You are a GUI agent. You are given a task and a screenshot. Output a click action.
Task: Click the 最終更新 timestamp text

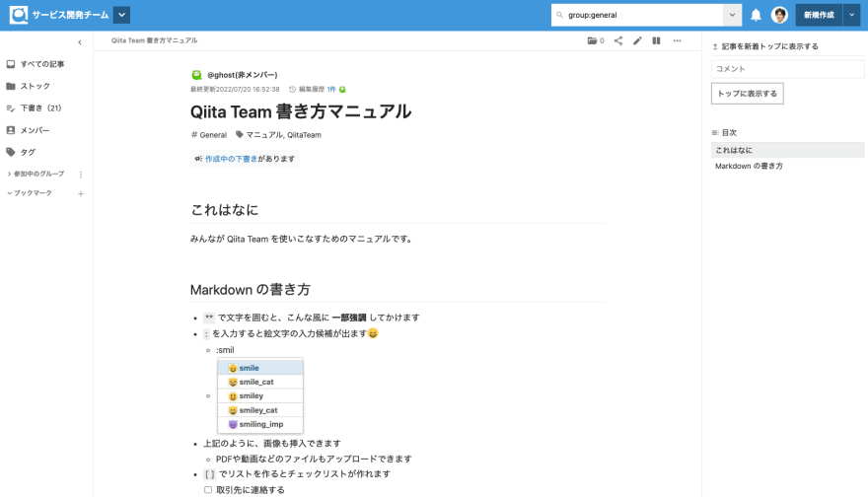(235, 89)
